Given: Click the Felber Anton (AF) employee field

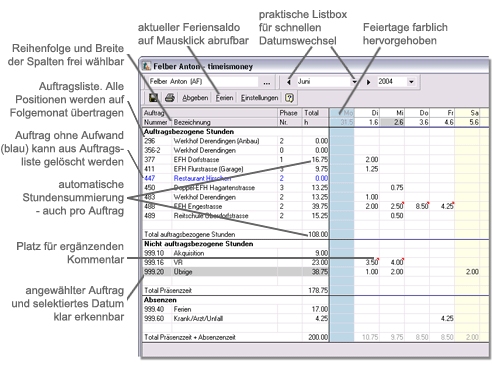Looking at the screenshot, I should pyautogui.click(x=202, y=82).
